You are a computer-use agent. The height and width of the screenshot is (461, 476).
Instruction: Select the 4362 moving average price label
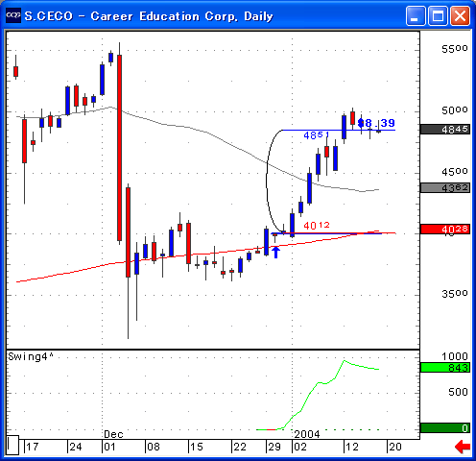coord(445,187)
